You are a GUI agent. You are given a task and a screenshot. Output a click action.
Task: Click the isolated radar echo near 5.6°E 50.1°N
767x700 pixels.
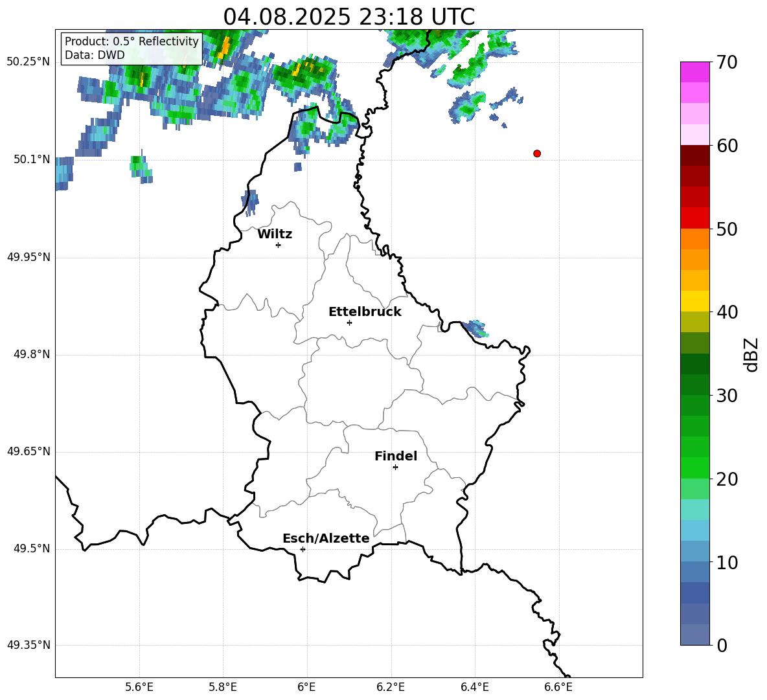pos(141,168)
